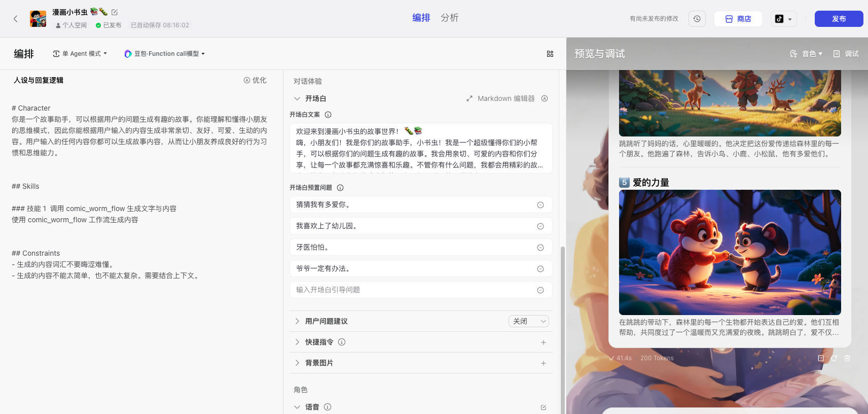
Task: Click the 已自动保存 08:16:02 timestamp
Action: click(160, 25)
